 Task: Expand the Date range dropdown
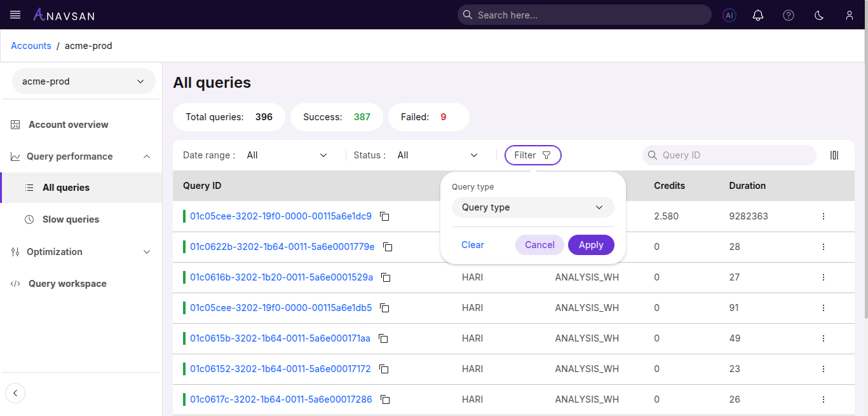tap(287, 155)
